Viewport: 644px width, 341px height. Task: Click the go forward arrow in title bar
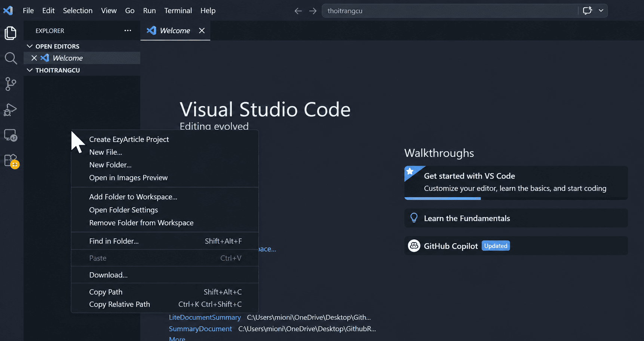tap(313, 11)
